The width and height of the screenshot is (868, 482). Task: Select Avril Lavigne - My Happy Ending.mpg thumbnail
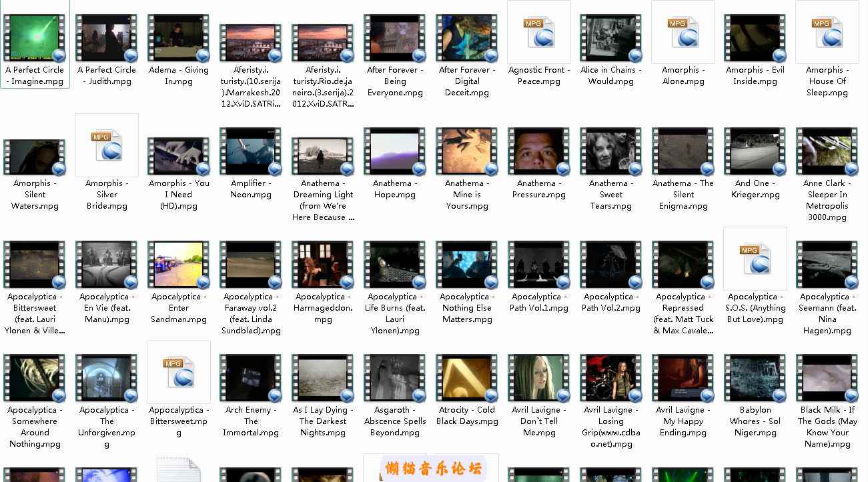[x=683, y=379]
